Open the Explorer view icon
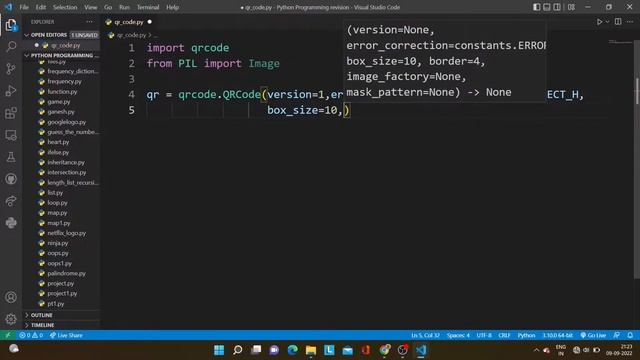Screen dimensions: 640x360 tap(11, 25)
